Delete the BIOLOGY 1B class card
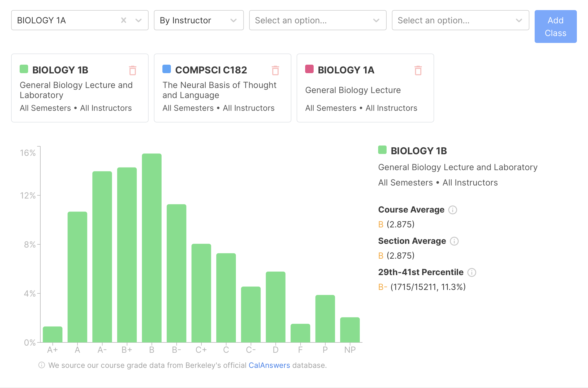This screenshot has width=588, height=388. [132, 70]
